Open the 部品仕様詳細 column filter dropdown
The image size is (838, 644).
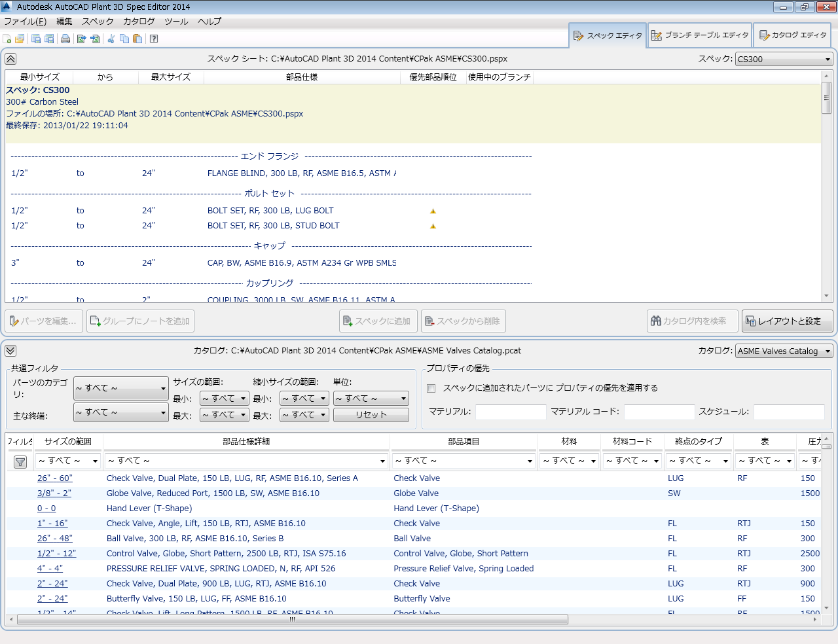pyautogui.click(x=246, y=461)
